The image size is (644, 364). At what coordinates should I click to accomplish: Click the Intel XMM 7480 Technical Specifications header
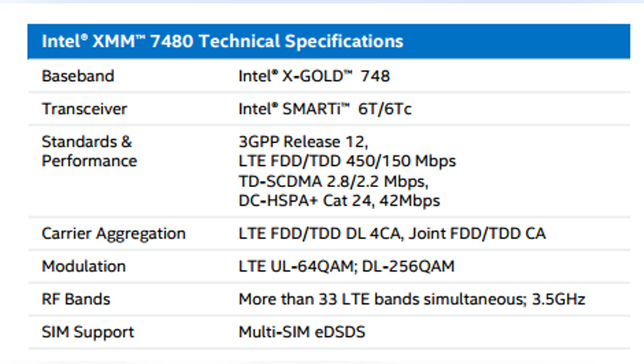pyautogui.click(x=223, y=41)
